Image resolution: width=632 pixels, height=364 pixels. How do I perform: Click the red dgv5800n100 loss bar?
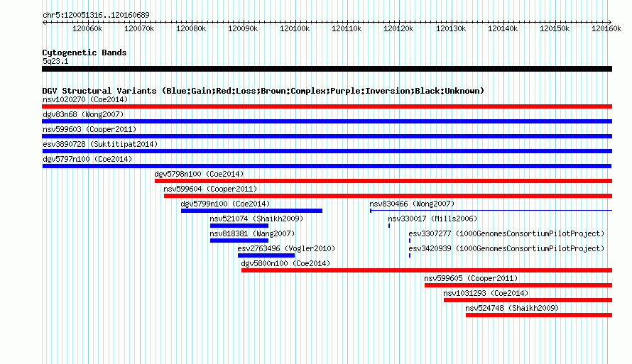click(x=427, y=270)
